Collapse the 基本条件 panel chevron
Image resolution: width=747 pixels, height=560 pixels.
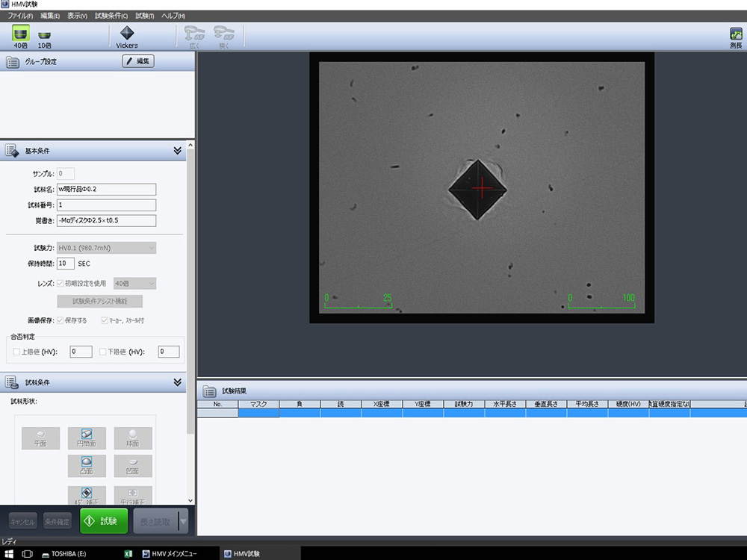pos(178,150)
